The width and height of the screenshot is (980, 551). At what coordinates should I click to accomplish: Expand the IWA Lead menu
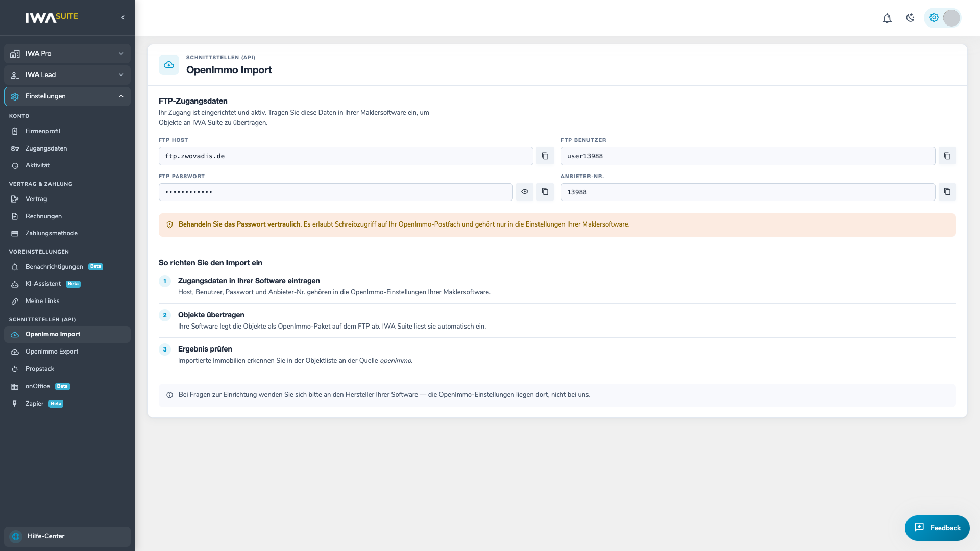coord(67,75)
